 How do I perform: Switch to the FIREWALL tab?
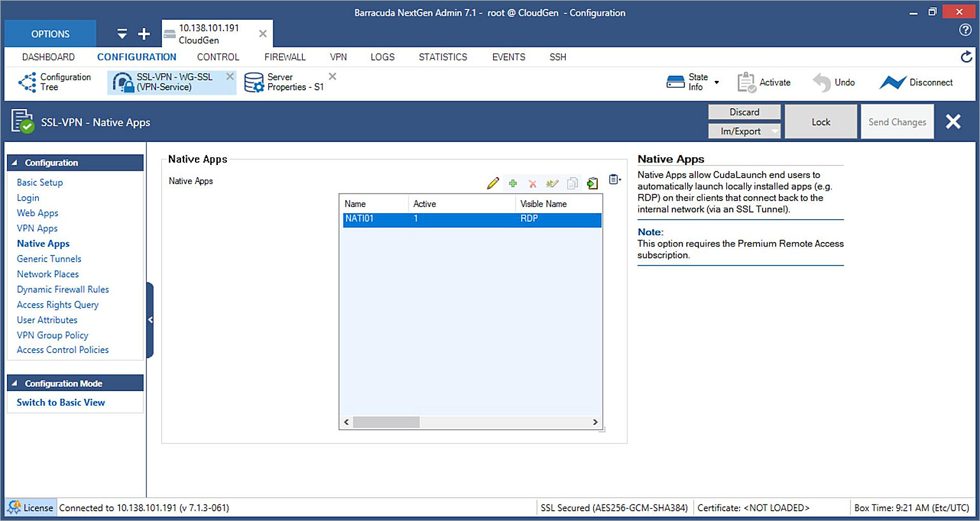click(x=284, y=57)
